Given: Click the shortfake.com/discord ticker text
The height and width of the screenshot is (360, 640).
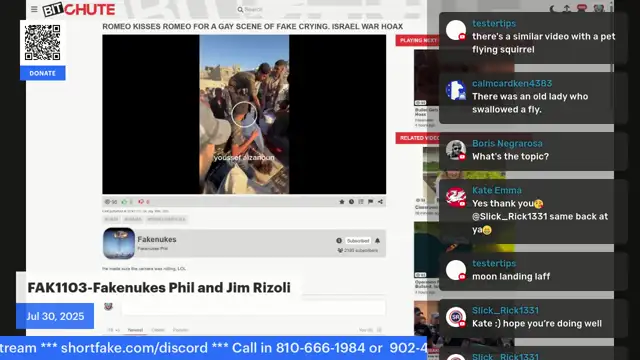Looking at the screenshot, I should pos(134,348).
